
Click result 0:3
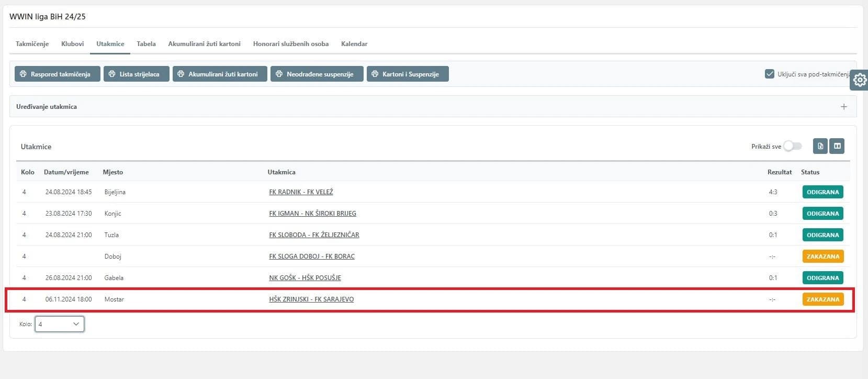coord(773,214)
